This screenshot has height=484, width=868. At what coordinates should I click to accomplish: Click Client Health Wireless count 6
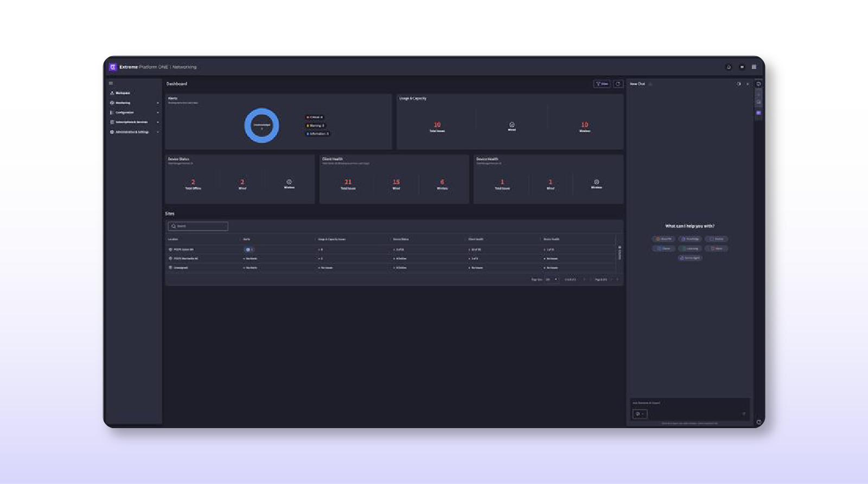tap(442, 182)
